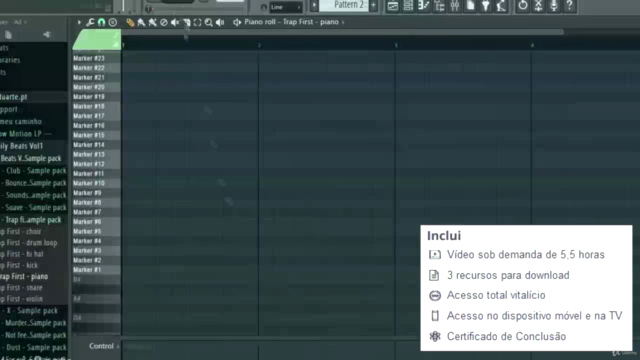The height and width of the screenshot is (360, 640).
Task: Select 'First - snare' sample in browser
Action: (x=22, y=287)
